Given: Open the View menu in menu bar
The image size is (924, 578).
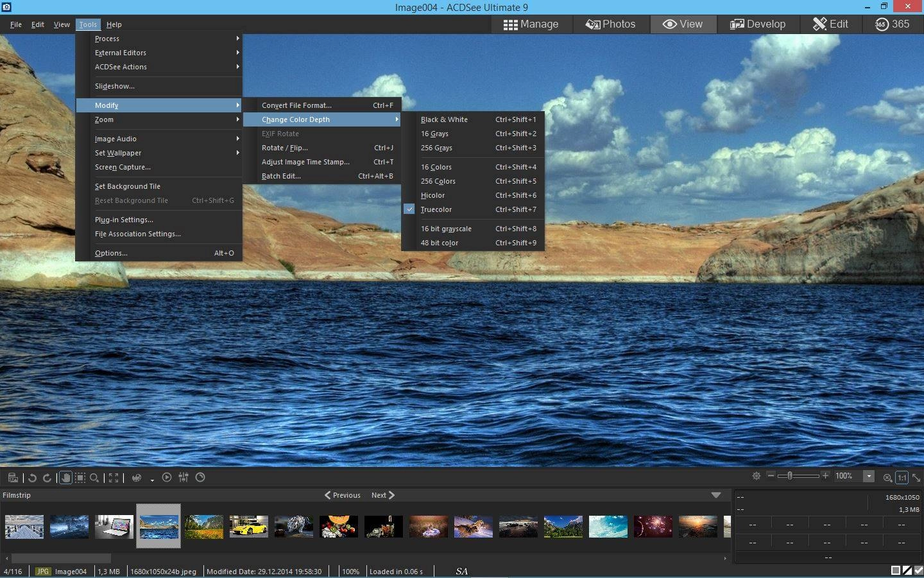Looking at the screenshot, I should tap(62, 24).
